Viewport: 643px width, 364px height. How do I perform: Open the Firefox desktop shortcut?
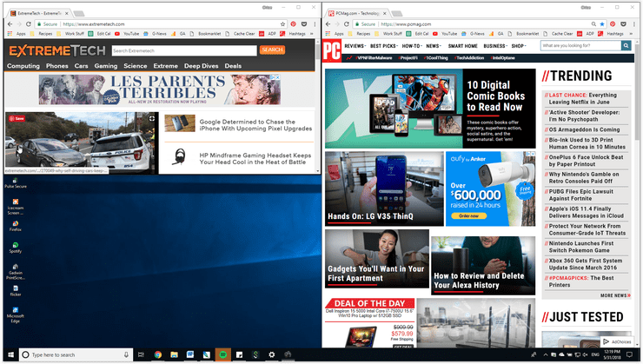tap(15, 226)
